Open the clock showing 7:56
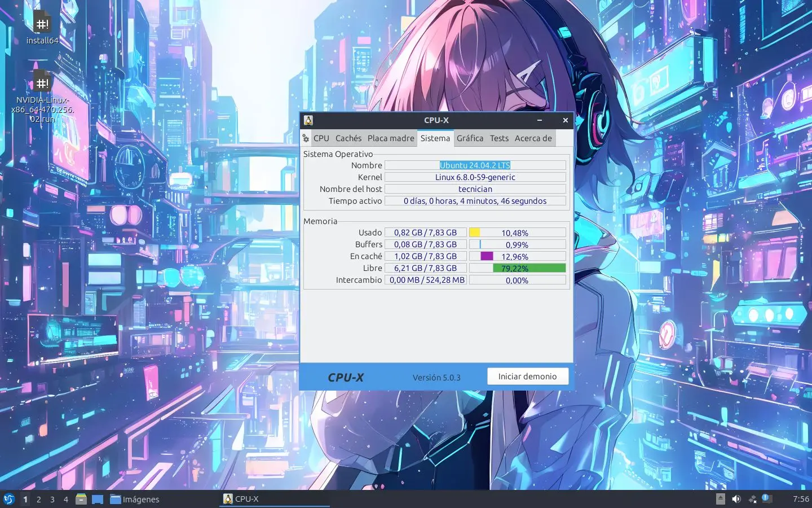 pos(801,499)
